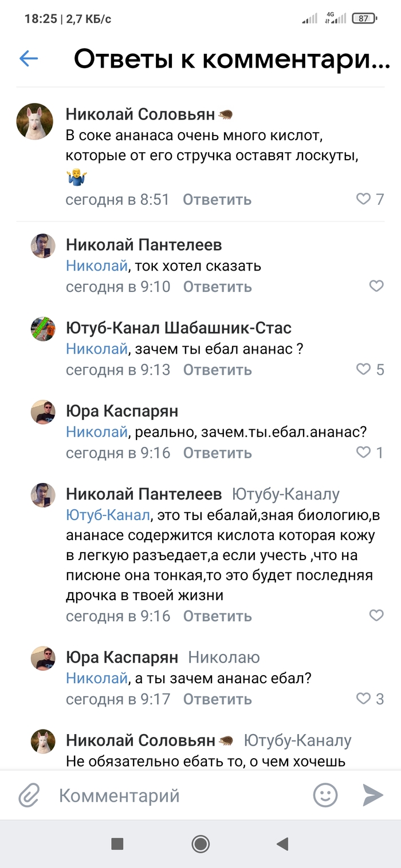
Task: Tap the paperclip attachment icon
Action: coord(29,795)
